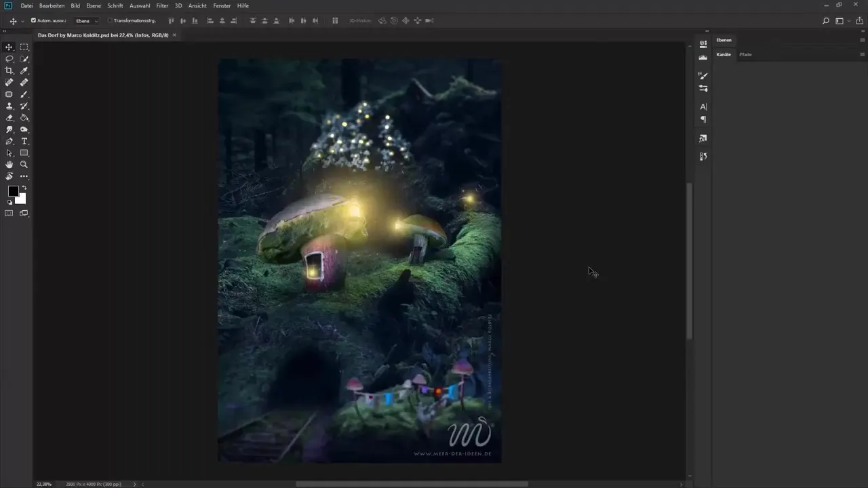The image size is (868, 488).
Task: Open the Auswahl menu
Action: click(140, 5)
